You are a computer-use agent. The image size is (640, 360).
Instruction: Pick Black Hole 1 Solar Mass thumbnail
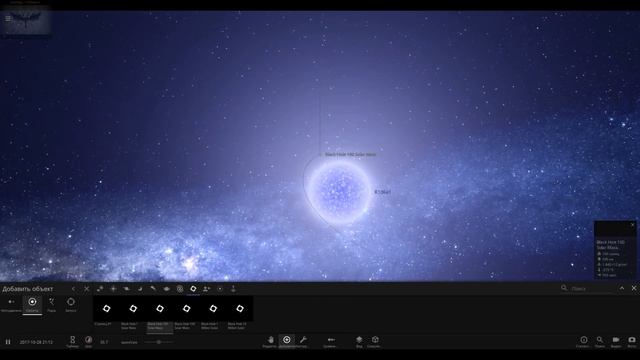point(133,309)
